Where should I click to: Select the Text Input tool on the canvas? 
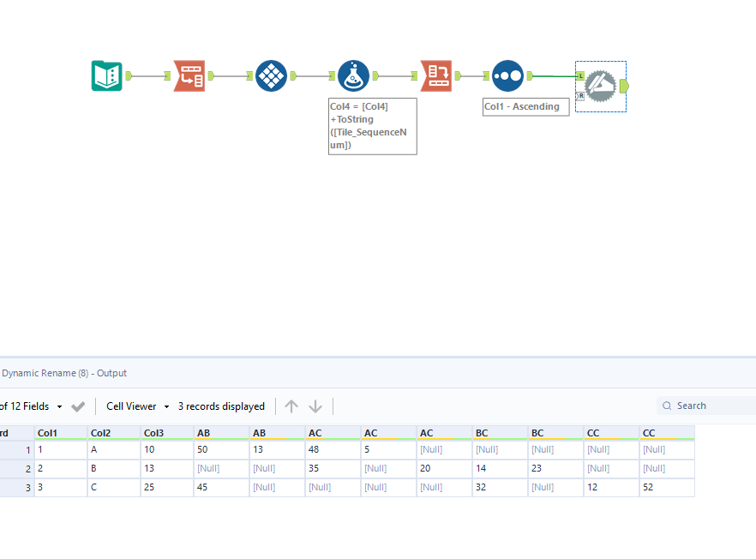(106, 75)
